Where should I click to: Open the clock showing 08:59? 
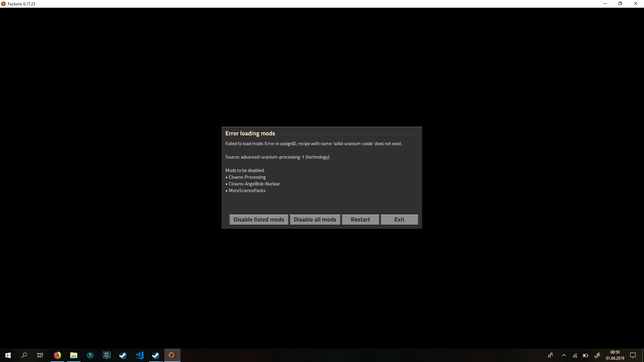click(x=615, y=355)
